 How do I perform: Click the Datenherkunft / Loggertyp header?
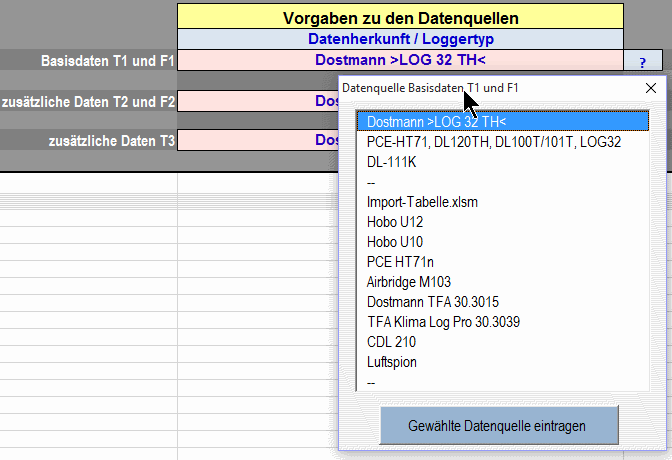(400, 39)
